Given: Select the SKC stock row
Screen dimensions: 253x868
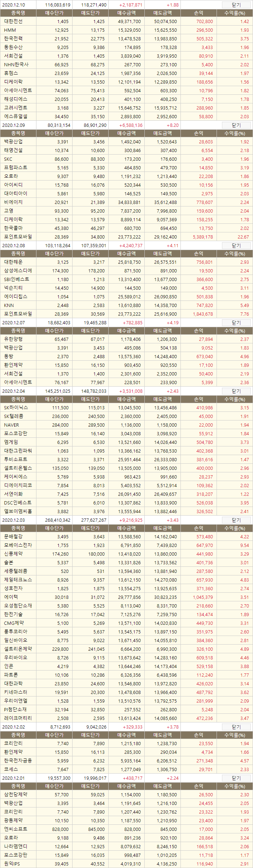Looking at the screenshot, I should (8, 159).
